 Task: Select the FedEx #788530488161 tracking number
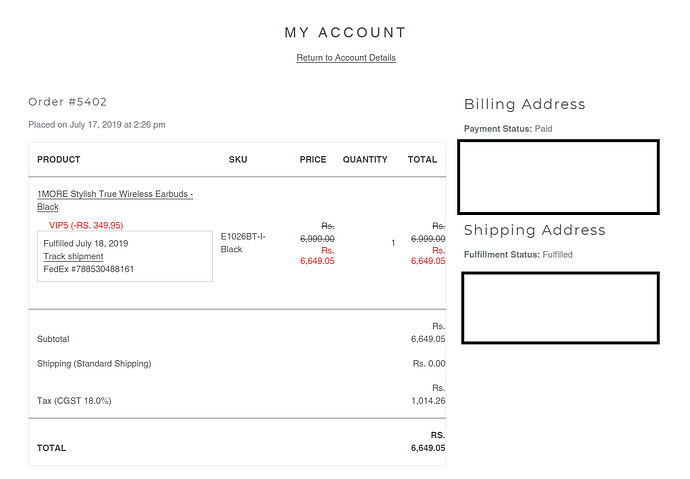tap(88, 269)
